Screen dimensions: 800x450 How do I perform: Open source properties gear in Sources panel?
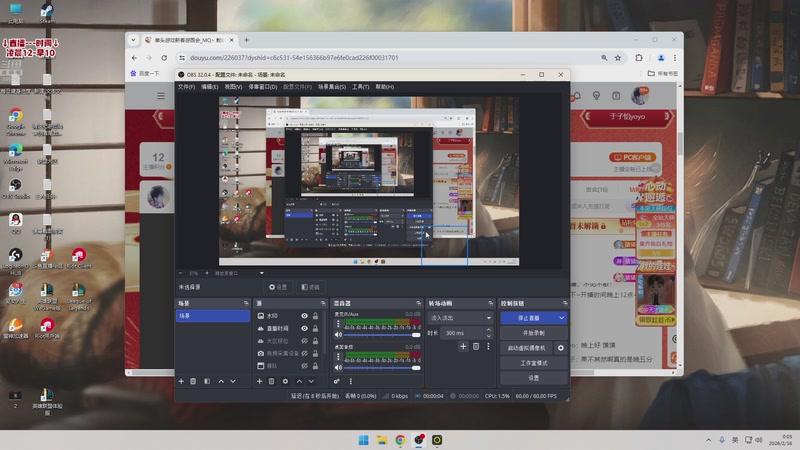[x=285, y=381]
